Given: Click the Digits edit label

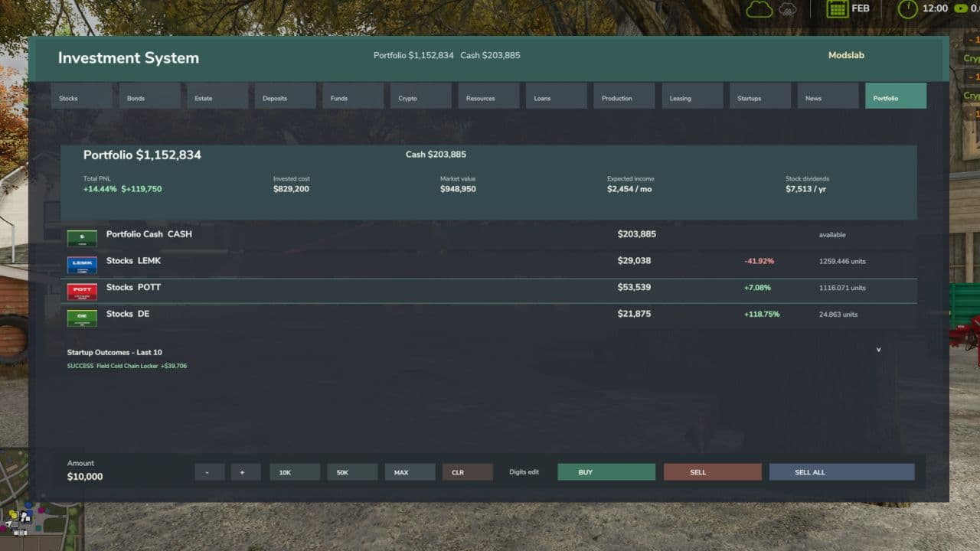Looking at the screenshot, I should (524, 472).
